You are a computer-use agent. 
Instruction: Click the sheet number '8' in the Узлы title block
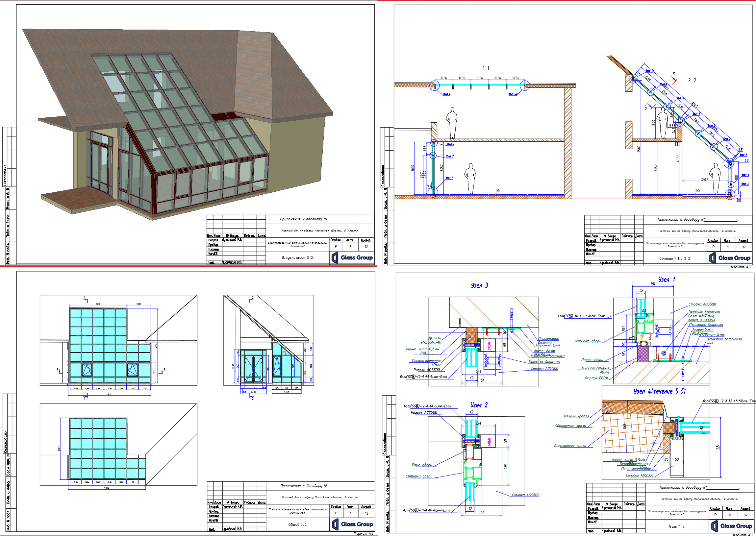[x=730, y=515]
